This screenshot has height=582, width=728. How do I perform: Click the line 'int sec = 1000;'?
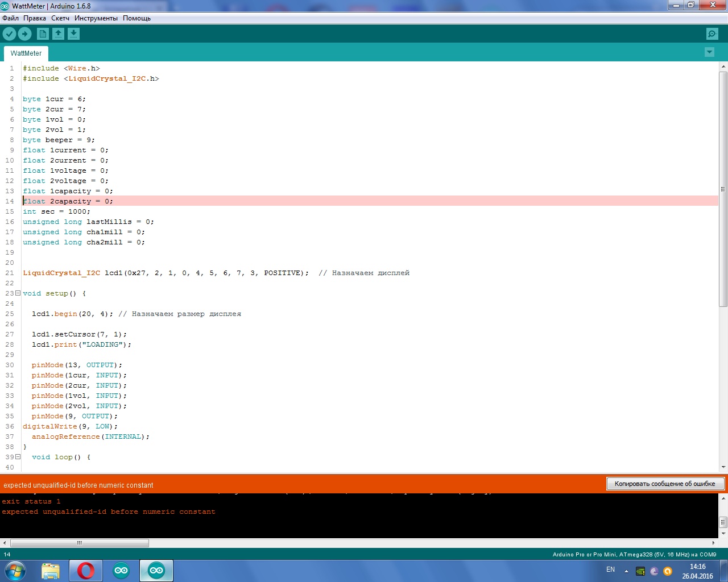click(x=56, y=211)
